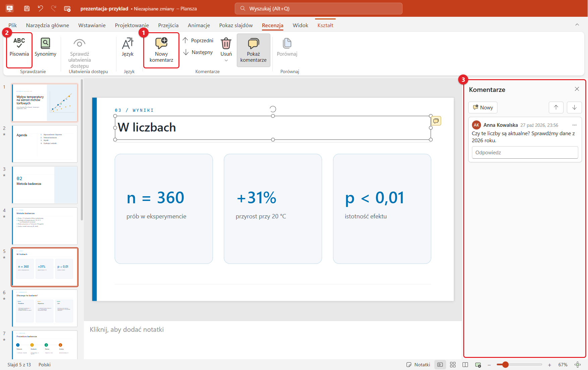The width and height of the screenshot is (588, 370).
Task: Close the Komentarze pane
Action: (577, 89)
